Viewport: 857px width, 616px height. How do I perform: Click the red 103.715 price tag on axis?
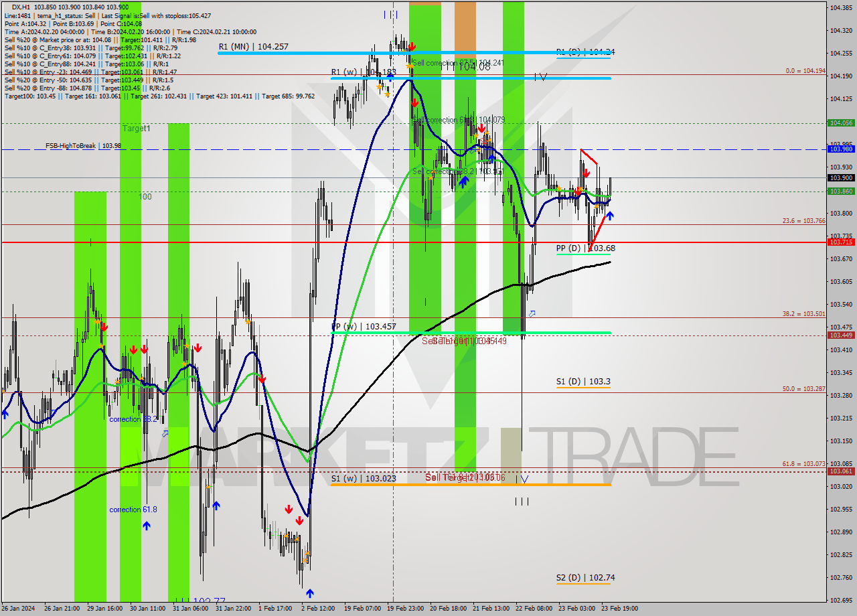click(841, 242)
